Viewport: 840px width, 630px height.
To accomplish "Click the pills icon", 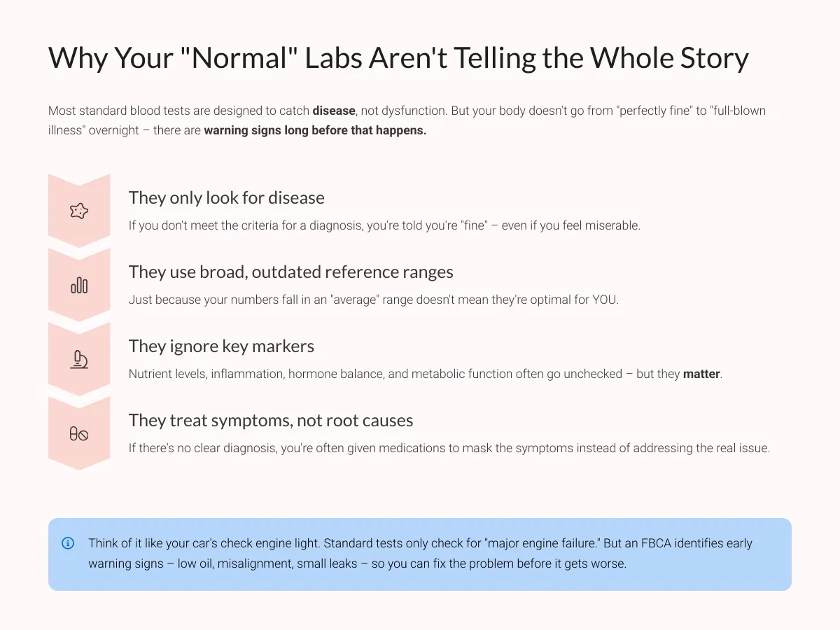I will (79, 434).
